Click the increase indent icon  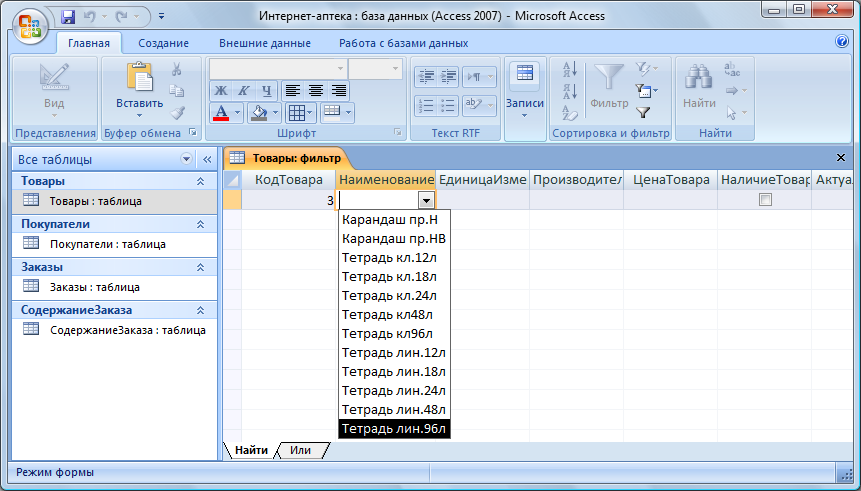pyautogui.click(x=449, y=77)
